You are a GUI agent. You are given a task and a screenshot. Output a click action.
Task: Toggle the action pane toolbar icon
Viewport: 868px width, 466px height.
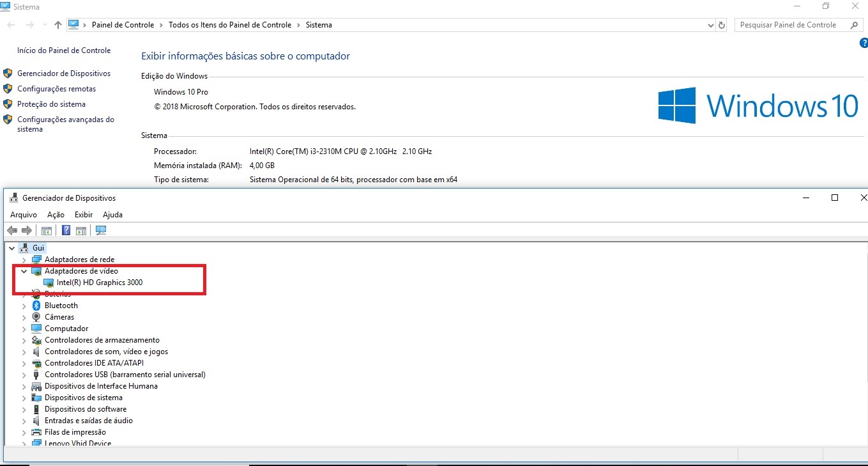click(81, 231)
